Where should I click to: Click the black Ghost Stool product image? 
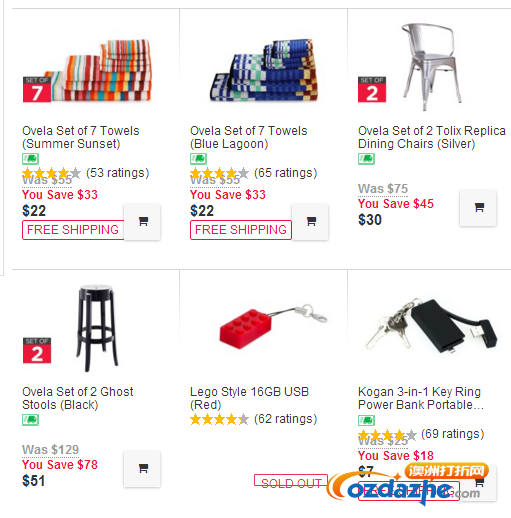pyautogui.click(x=97, y=328)
